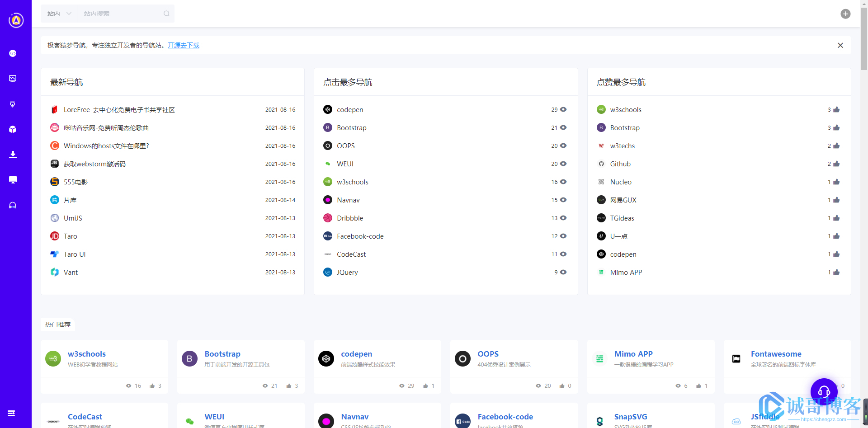Click the eye icon on codepen row

pos(563,109)
